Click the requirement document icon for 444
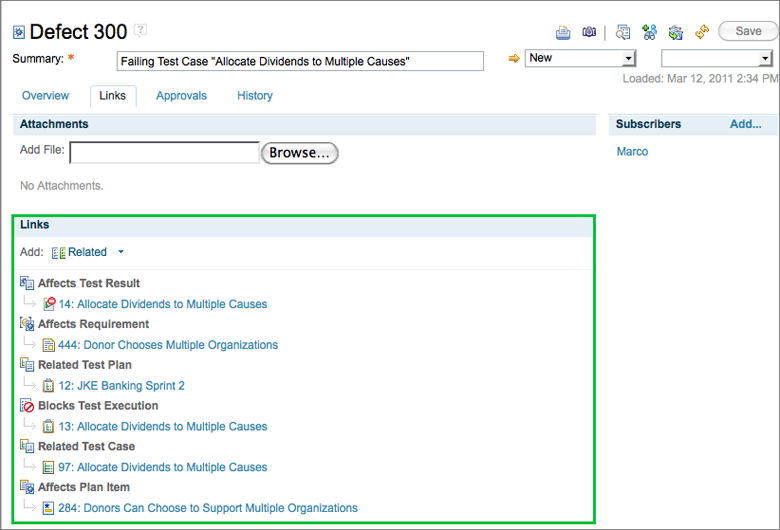This screenshot has width=780, height=530. click(48, 345)
